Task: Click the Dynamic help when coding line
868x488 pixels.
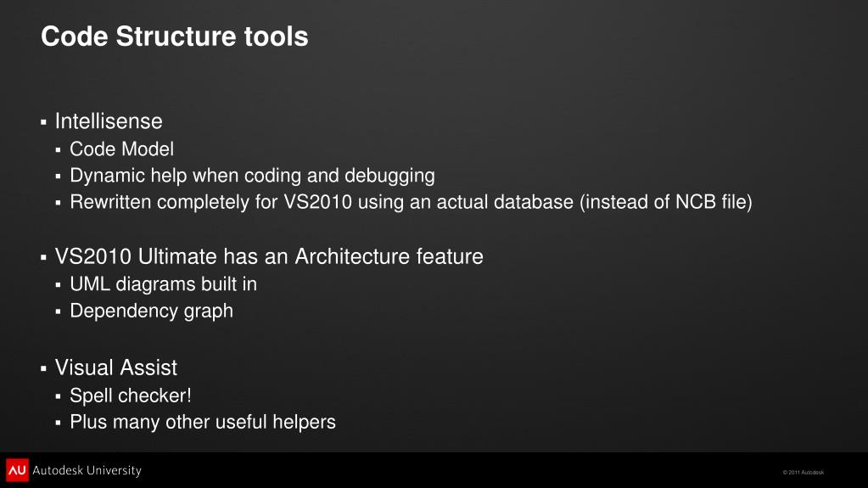Action: 253,176
